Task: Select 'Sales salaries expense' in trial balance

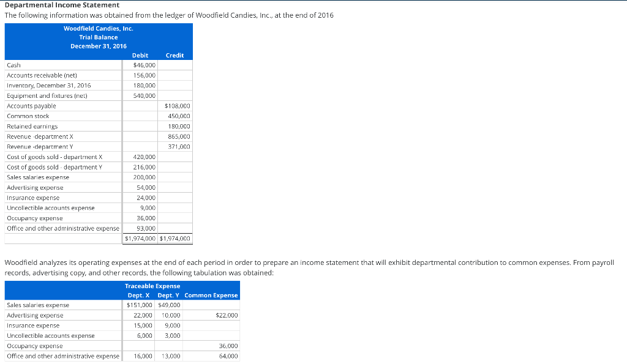Action: click(x=38, y=177)
